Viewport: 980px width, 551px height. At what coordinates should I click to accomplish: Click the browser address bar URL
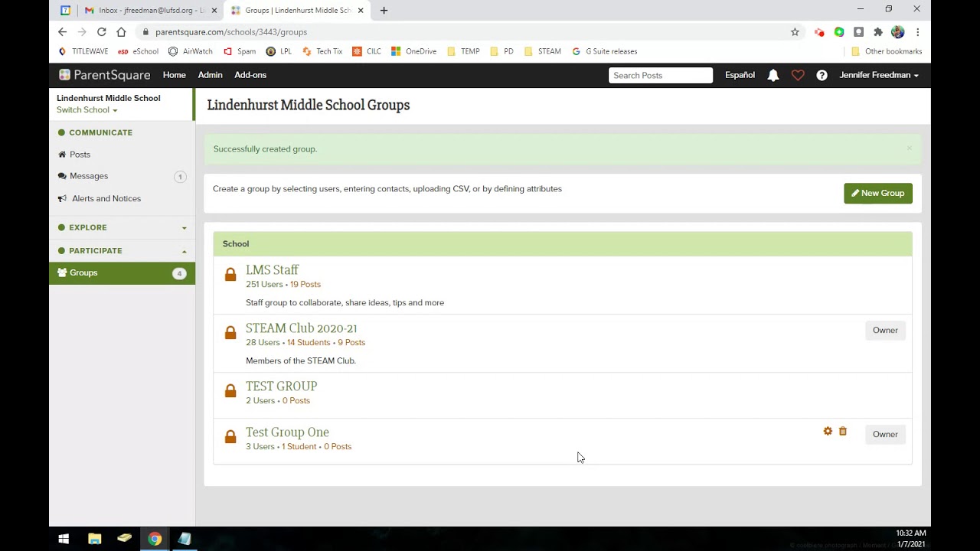[x=231, y=32]
